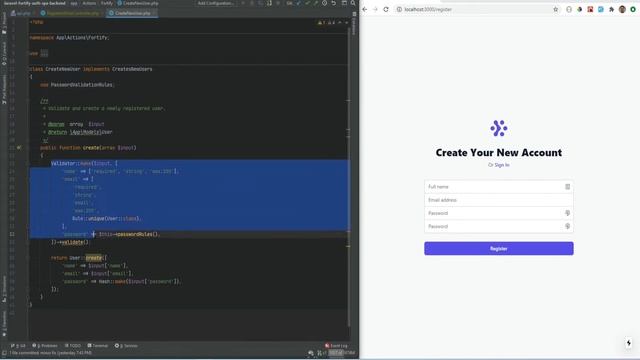
Task: Click the passwordRules() call in the code
Action: click(137, 234)
